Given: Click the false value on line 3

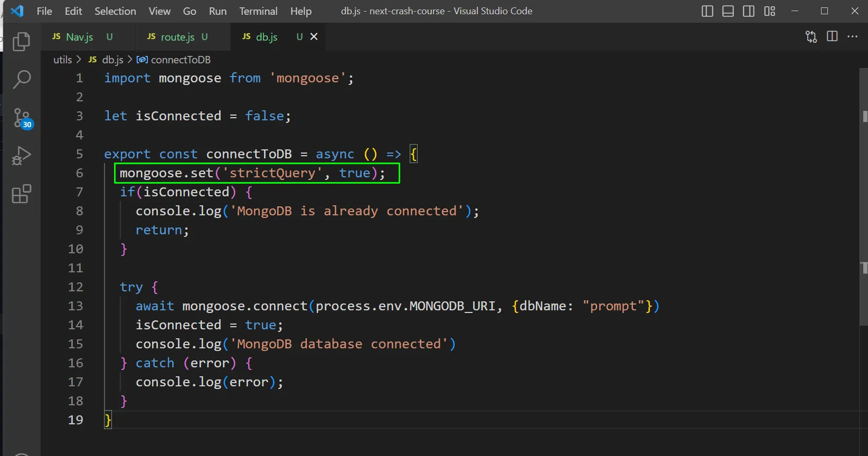Looking at the screenshot, I should tap(264, 116).
